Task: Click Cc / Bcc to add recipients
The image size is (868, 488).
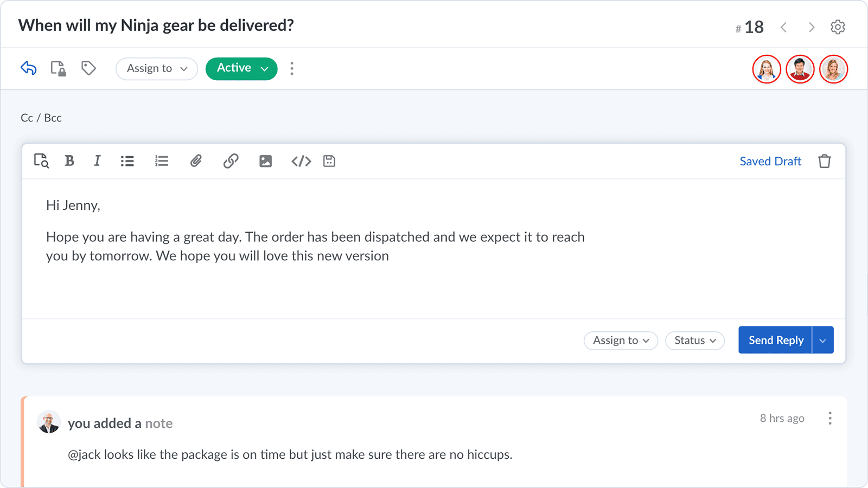Action: (x=41, y=117)
